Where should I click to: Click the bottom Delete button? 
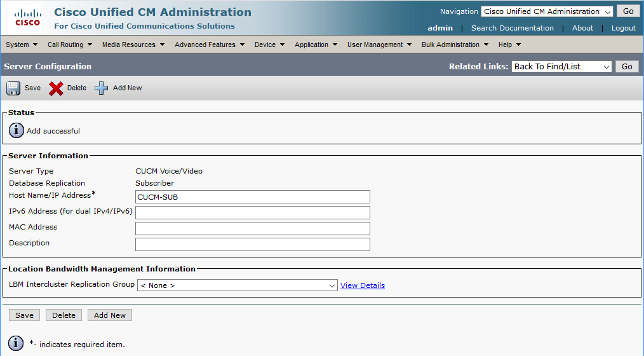coord(64,315)
